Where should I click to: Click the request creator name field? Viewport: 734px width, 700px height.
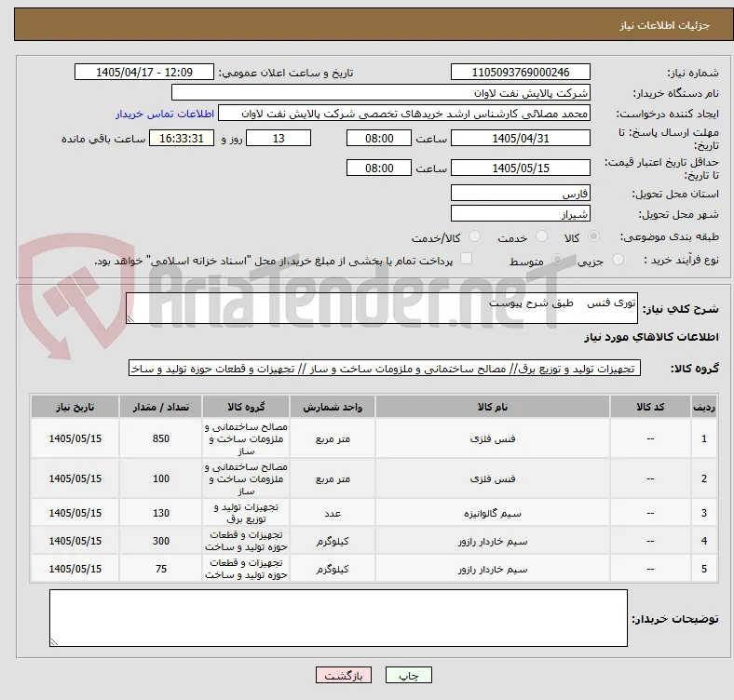click(x=404, y=114)
